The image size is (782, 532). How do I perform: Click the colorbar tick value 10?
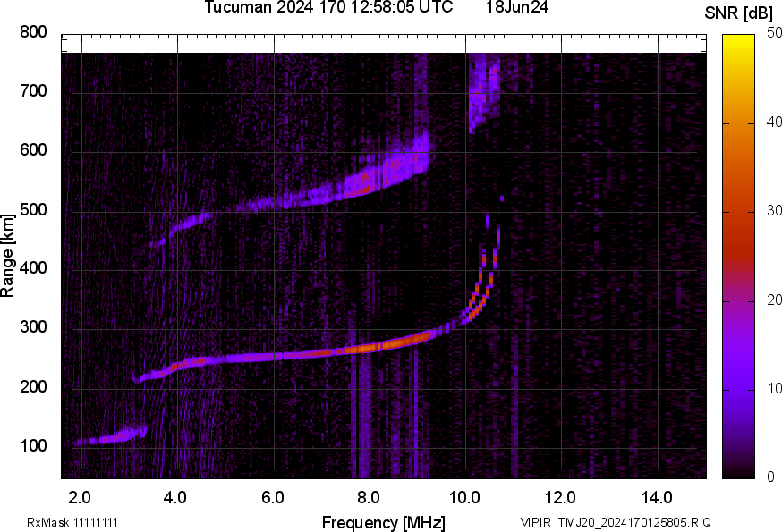pos(774,388)
